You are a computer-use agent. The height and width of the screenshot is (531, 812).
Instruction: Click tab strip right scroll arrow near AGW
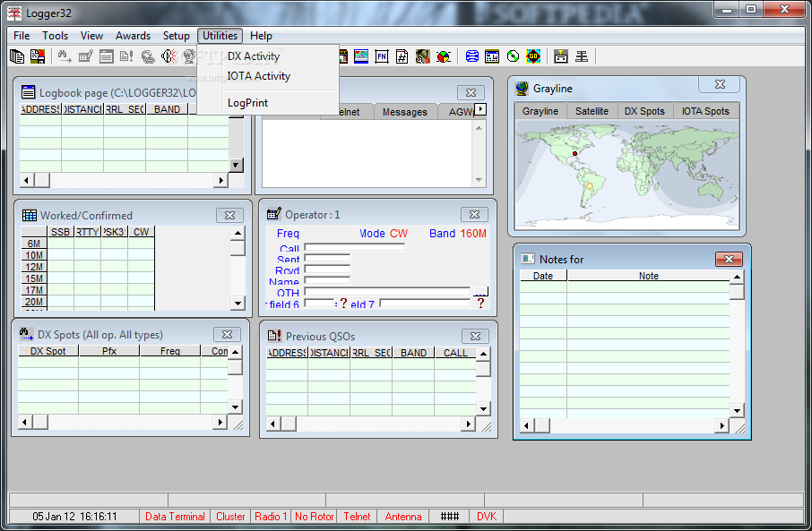coord(481,109)
